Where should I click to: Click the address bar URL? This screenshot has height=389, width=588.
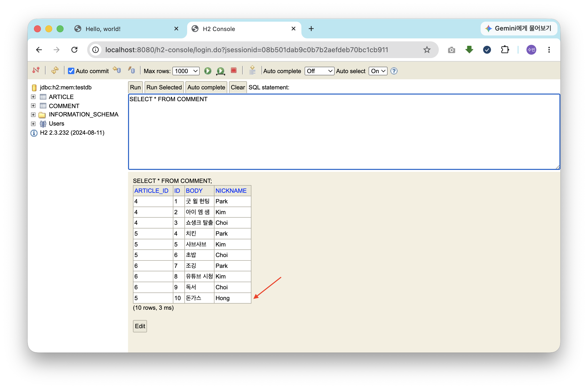[247, 50]
